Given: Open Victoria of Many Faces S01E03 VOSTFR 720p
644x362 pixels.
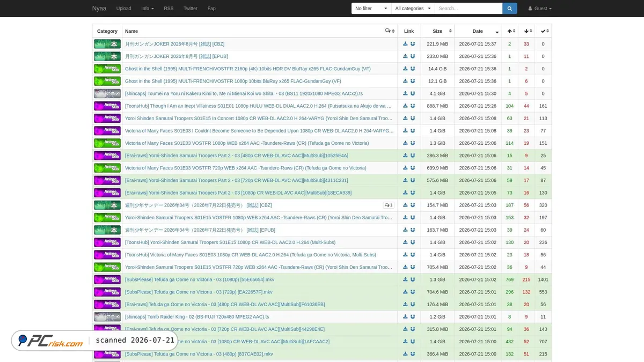Looking at the screenshot, I should point(246,168).
